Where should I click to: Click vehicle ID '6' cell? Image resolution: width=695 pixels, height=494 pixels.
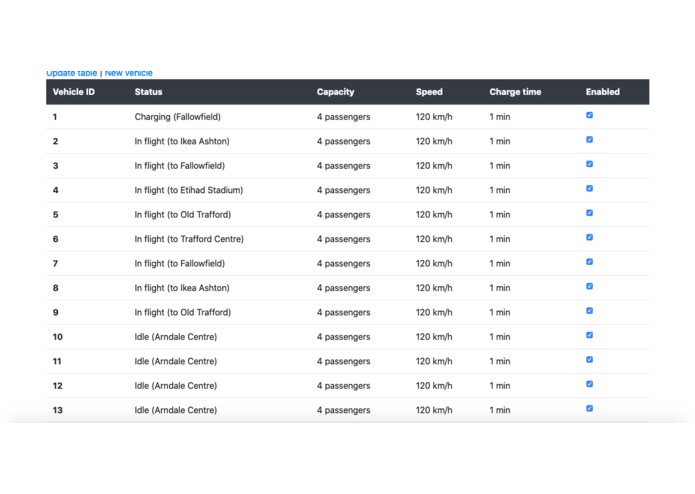point(55,239)
